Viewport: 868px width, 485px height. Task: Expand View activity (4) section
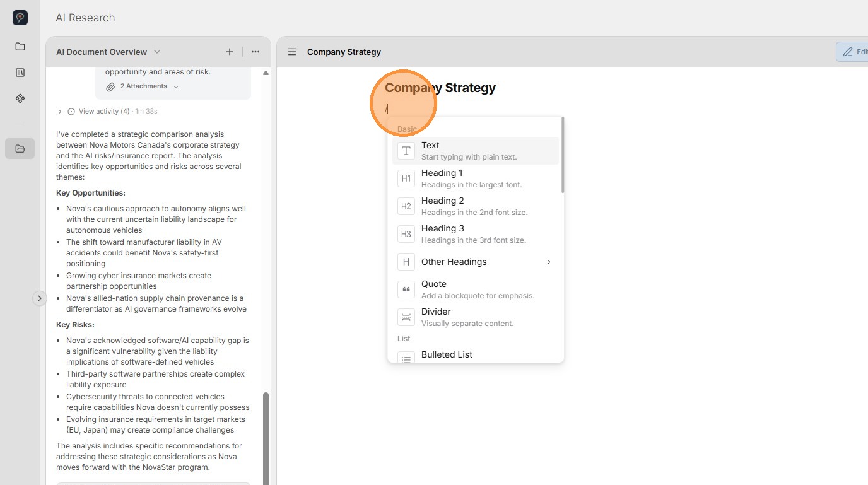[x=60, y=112]
